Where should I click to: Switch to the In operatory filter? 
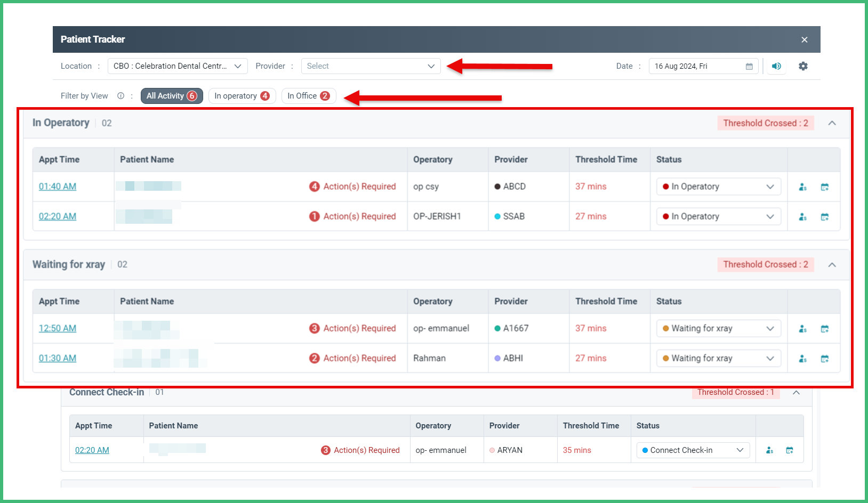[242, 95]
